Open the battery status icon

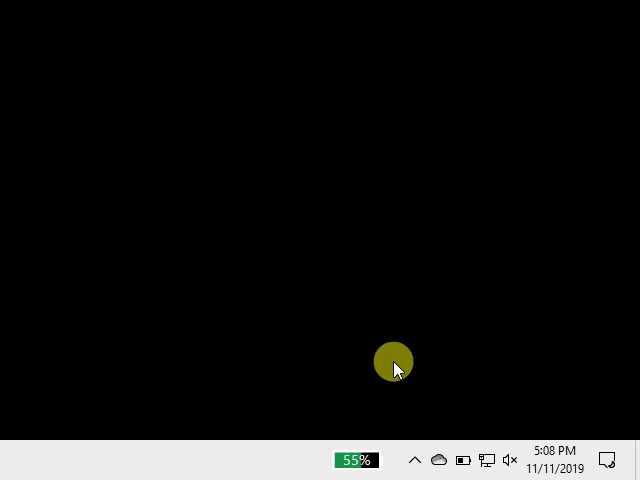[x=463, y=460]
